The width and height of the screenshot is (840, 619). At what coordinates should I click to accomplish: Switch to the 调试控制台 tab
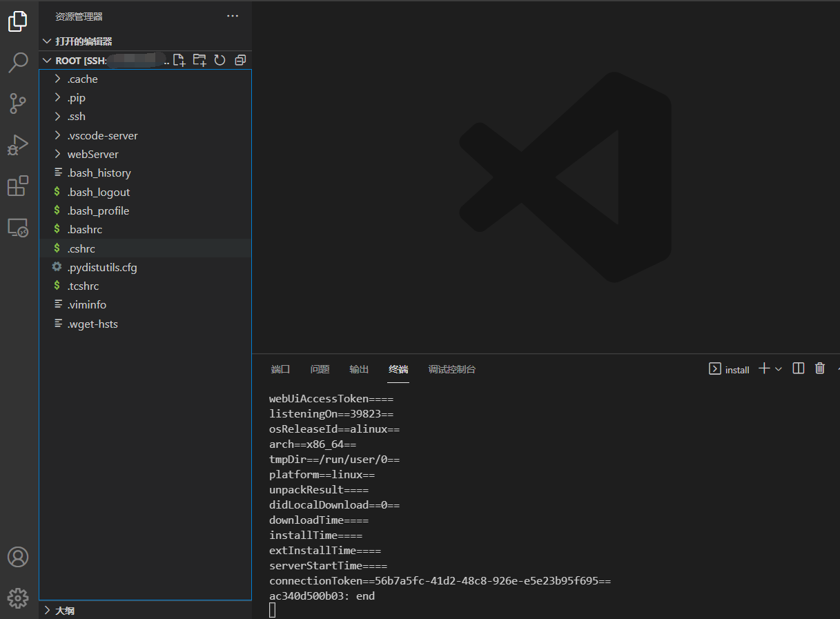click(x=452, y=369)
